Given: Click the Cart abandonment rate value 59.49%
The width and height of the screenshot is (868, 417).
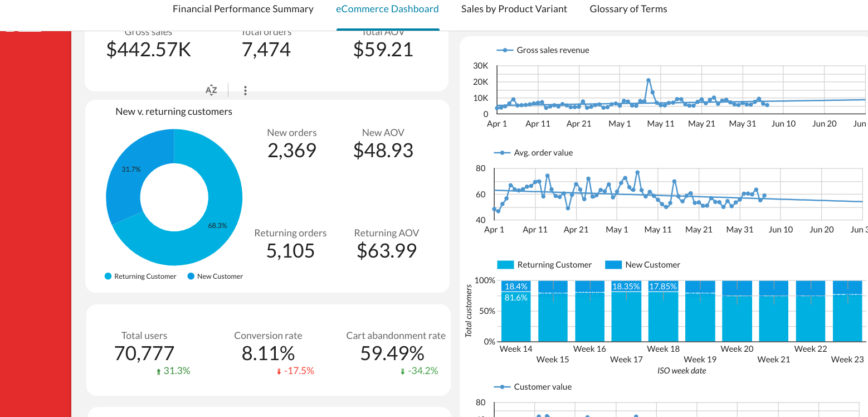Looking at the screenshot, I should [x=392, y=353].
